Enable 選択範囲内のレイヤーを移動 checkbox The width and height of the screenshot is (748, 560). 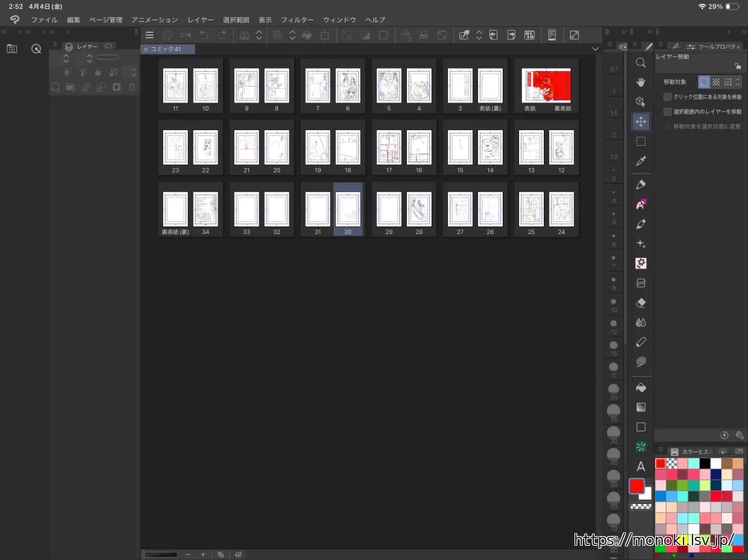tap(668, 111)
